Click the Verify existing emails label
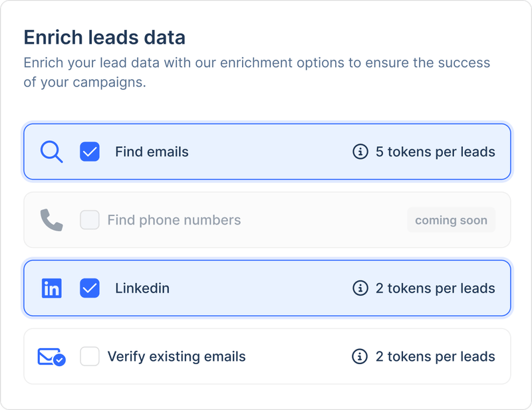This screenshot has width=532, height=410. click(176, 357)
